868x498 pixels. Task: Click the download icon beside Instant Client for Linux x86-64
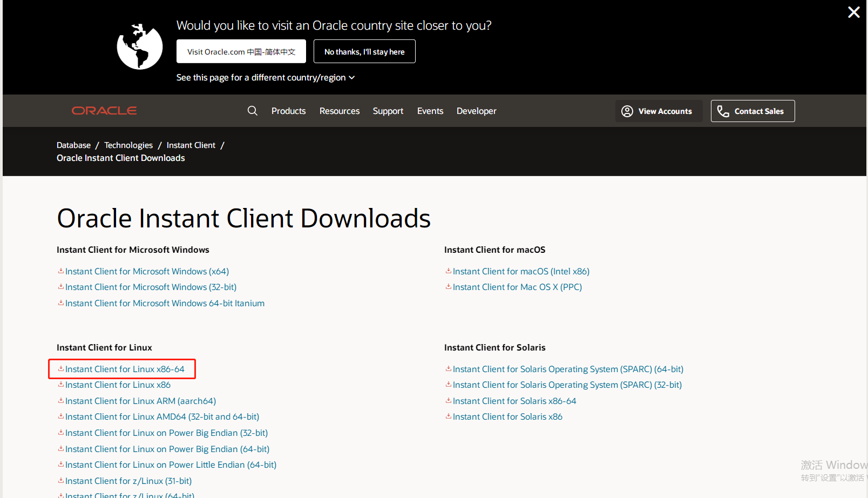click(60, 368)
